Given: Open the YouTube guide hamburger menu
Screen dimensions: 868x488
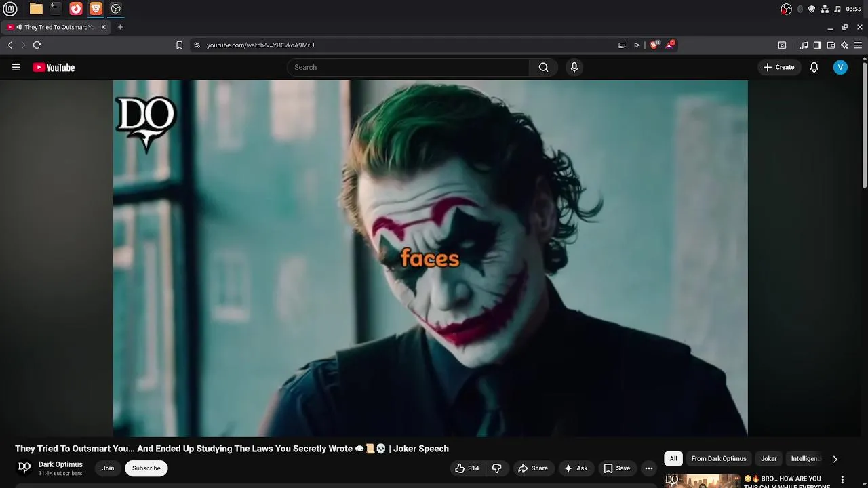Looking at the screenshot, I should pos(16,67).
